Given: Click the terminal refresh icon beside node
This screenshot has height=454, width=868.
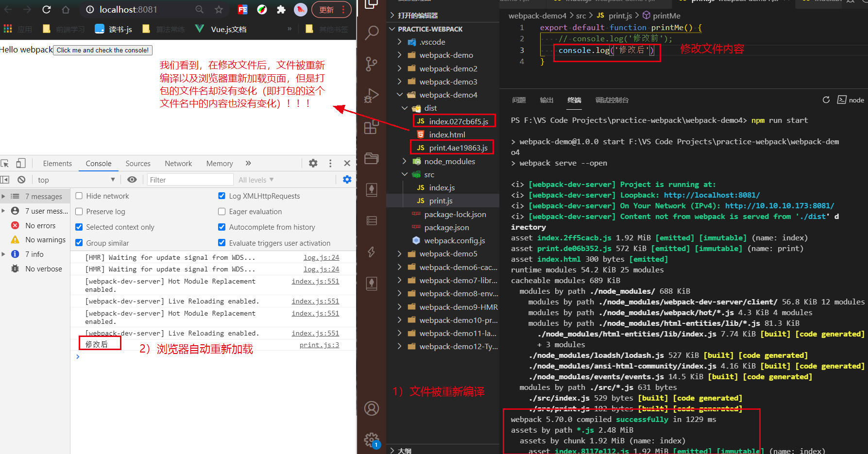Looking at the screenshot, I should tap(826, 100).
